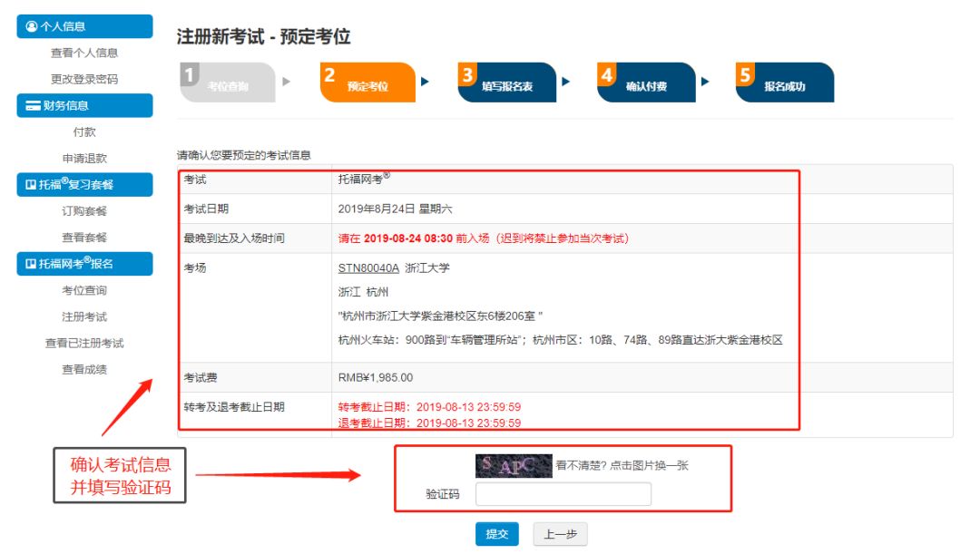
Task: Go to 订购套餐 page
Action: point(84,211)
